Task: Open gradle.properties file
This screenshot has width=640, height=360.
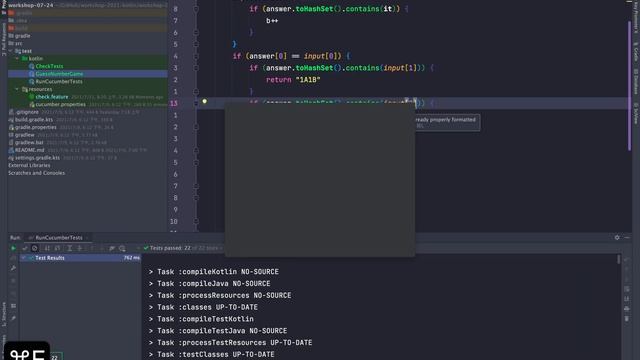Action: 35,127
